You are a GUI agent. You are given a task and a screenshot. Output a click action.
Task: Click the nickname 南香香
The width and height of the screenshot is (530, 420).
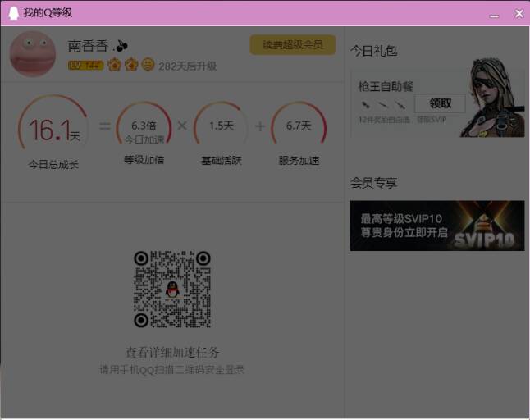[x=89, y=46]
